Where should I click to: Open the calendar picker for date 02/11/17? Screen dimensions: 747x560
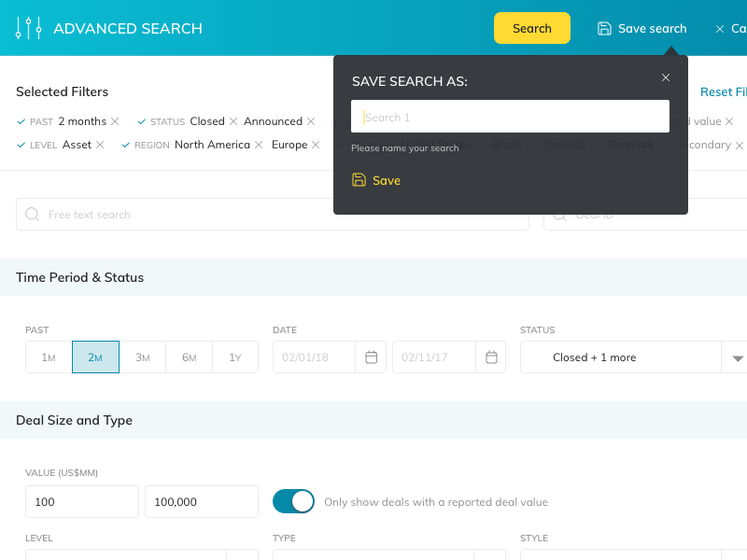[491, 357]
